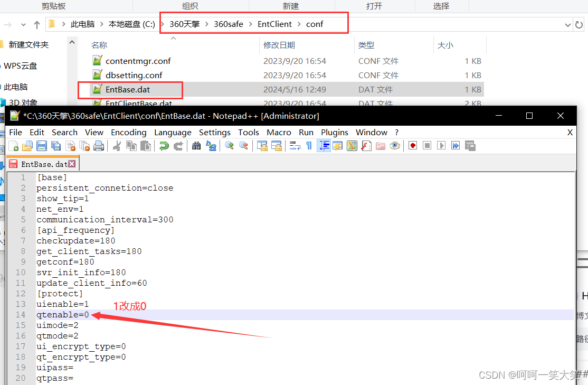This screenshot has height=385, width=588.
Task: Sort Explorer files by 修改日期 column
Action: (279, 45)
